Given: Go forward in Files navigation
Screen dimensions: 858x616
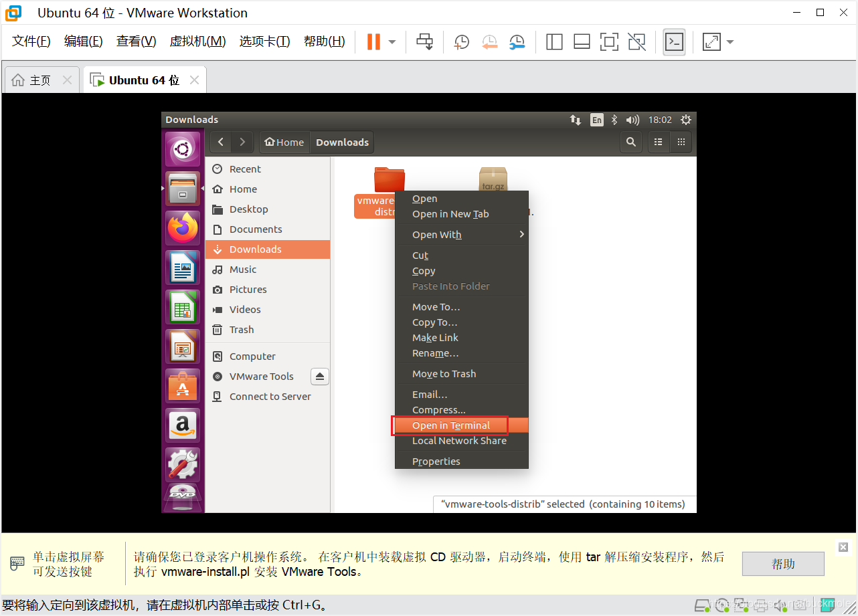Looking at the screenshot, I should (242, 142).
